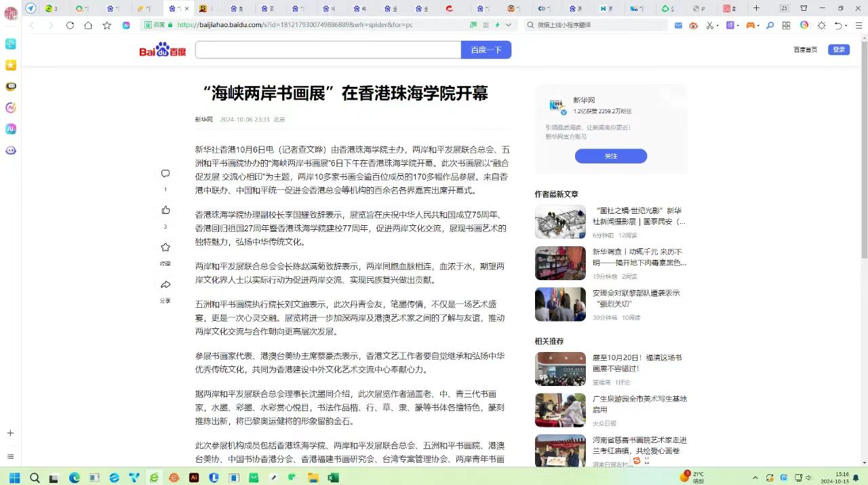Image resolution: width=868 pixels, height=485 pixels.
Task: Open thumbnail of the 新华社新闻摄影展 article
Action: click(560, 222)
